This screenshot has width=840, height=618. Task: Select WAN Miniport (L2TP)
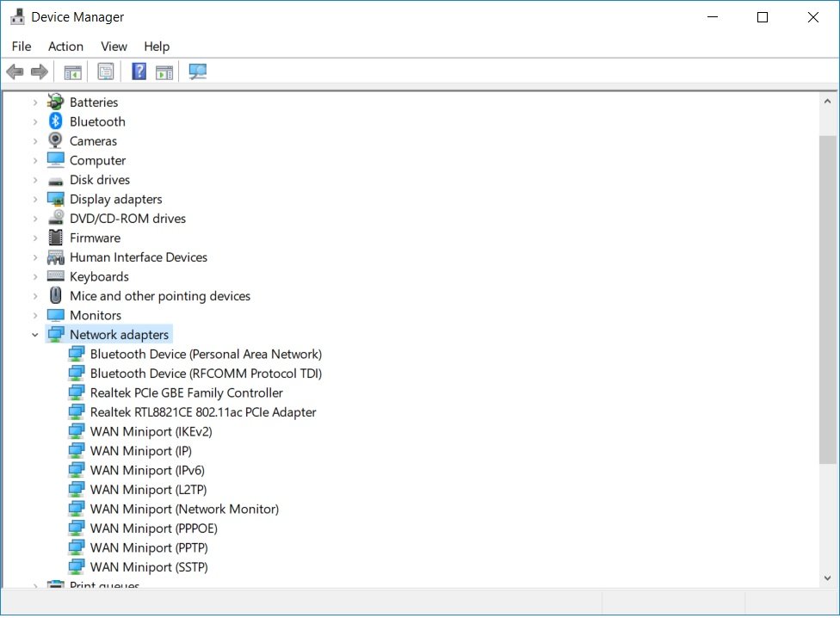coord(148,490)
